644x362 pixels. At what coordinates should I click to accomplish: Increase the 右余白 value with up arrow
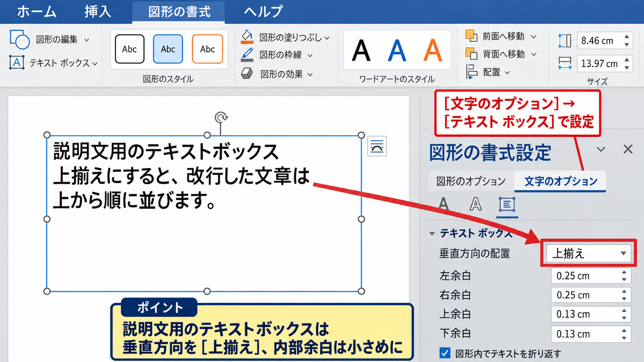click(624, 292)
